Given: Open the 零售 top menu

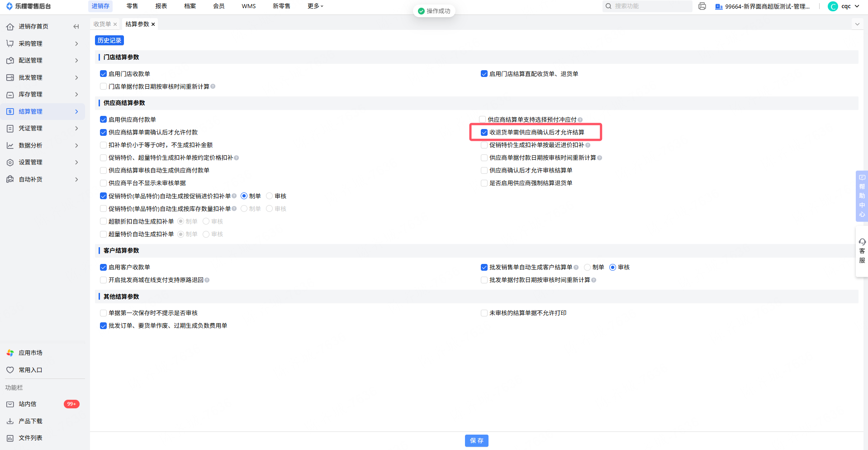Looking at the screenshot, I should click(x=132, y=6).
